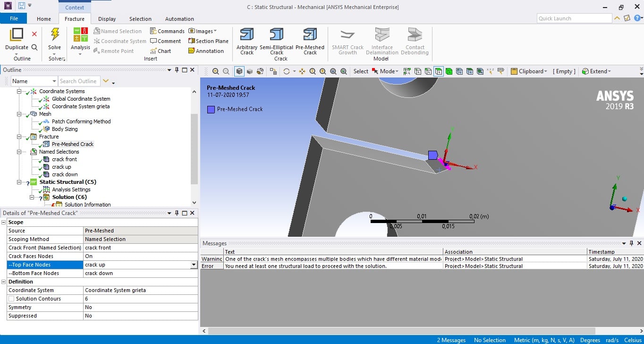Collapse the Named Selections tree node
The width and height of the screenshot is (644, 344).
19,152
